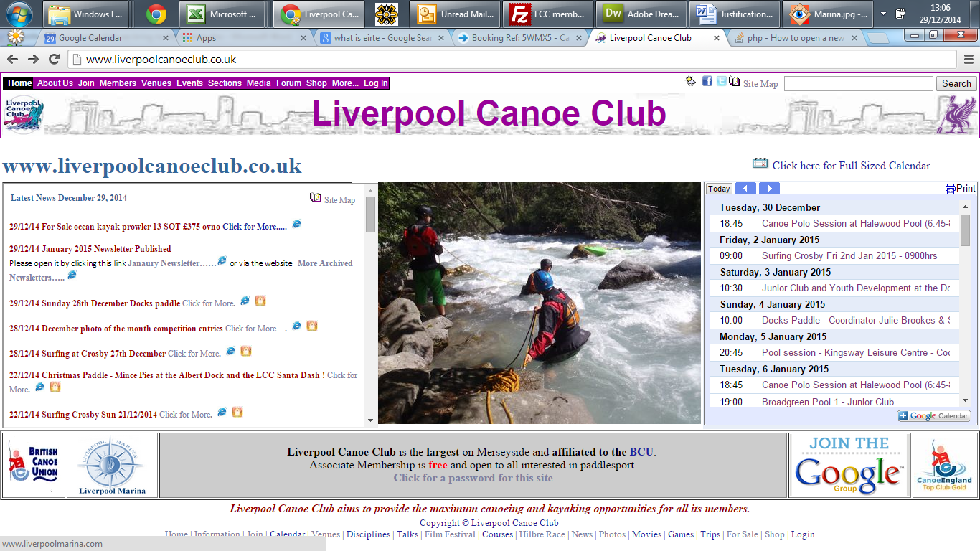Open the Chrome hamburger menu

pos(969,60)
